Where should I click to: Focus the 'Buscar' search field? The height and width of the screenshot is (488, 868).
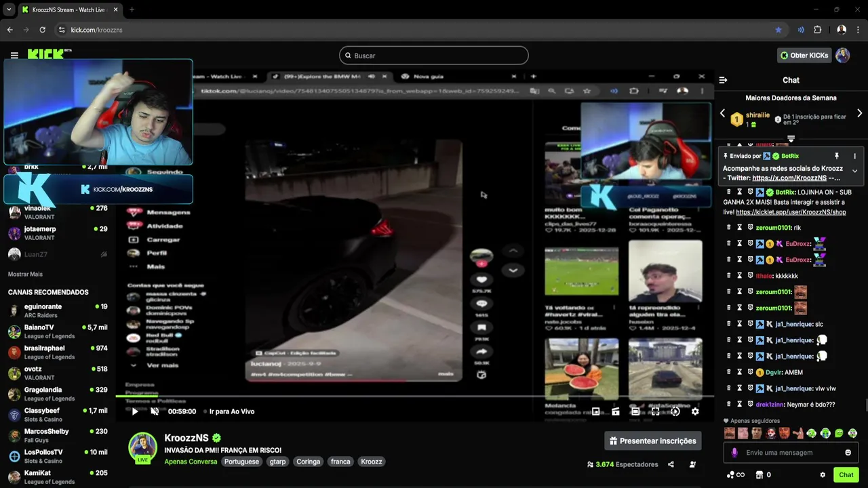pos(434,56)
